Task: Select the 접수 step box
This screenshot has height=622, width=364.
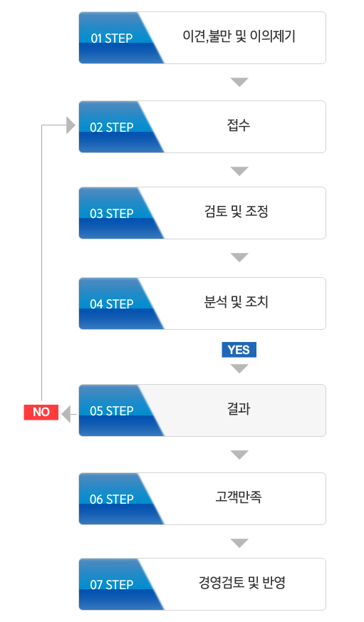Action: 202,127
